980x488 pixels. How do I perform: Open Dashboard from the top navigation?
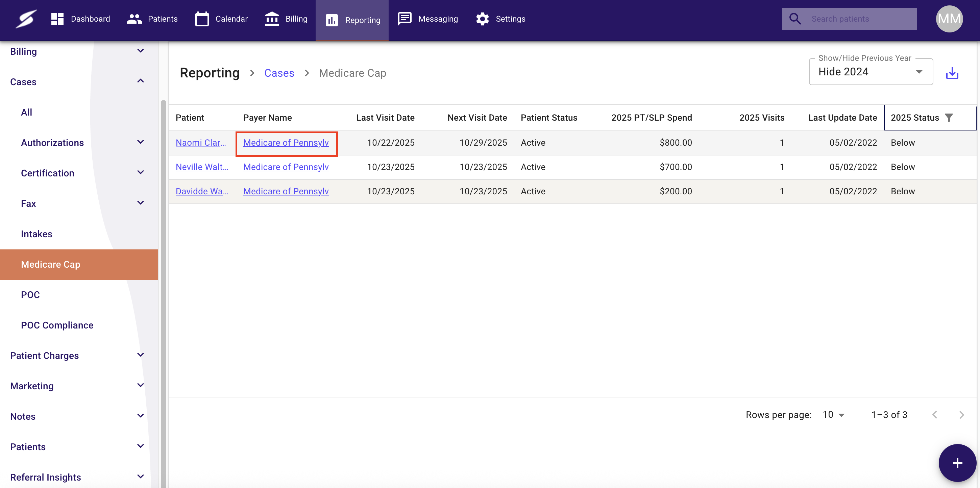click(x=81, y=19)
